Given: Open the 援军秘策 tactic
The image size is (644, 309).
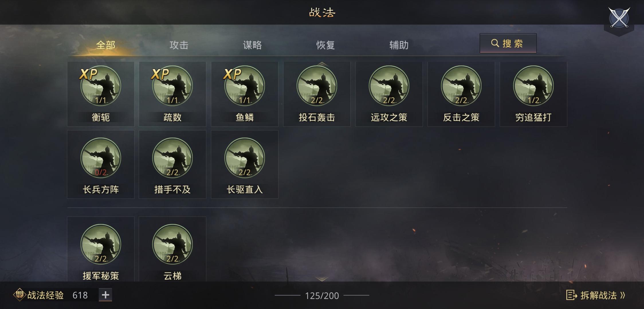Looking at the screenshot, I should (x=101, y=244).
